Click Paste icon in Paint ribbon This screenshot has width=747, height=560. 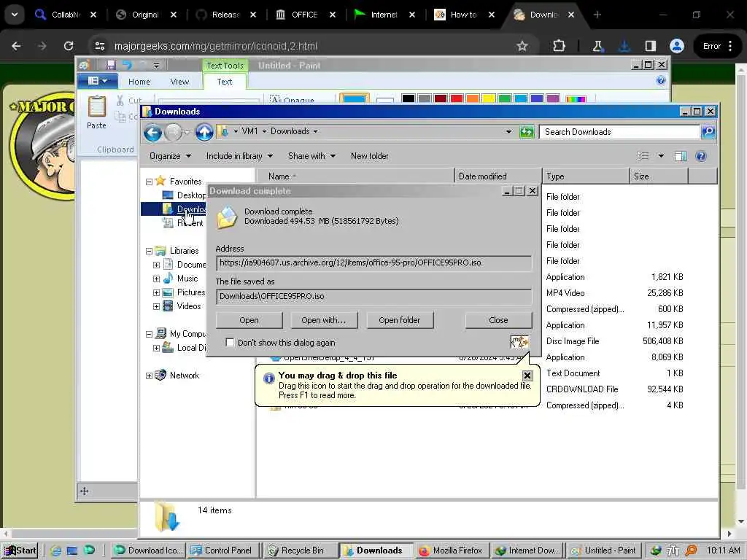coord(97,106)
